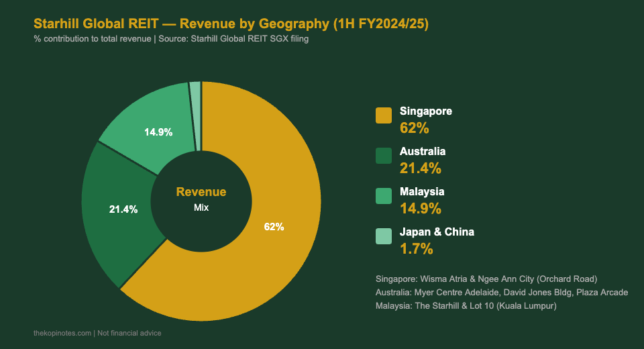Click the legend value '14.9%' under Malaysia
This screenshot has height=349, width=644.
(421, 209)
